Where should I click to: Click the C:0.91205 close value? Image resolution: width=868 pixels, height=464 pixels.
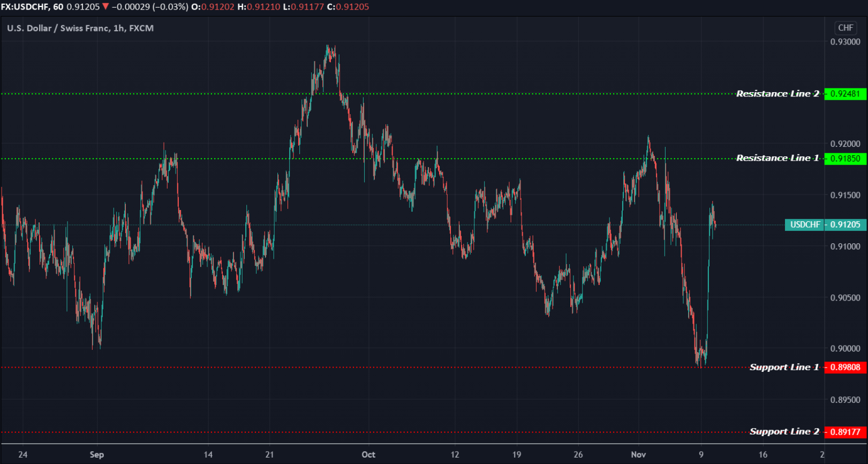point(348,7)
